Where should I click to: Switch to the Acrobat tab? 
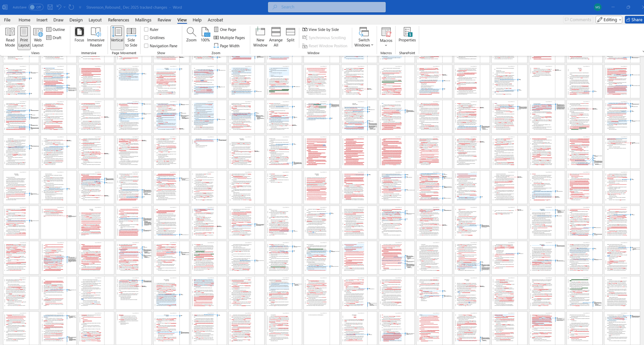pos(215,20)
